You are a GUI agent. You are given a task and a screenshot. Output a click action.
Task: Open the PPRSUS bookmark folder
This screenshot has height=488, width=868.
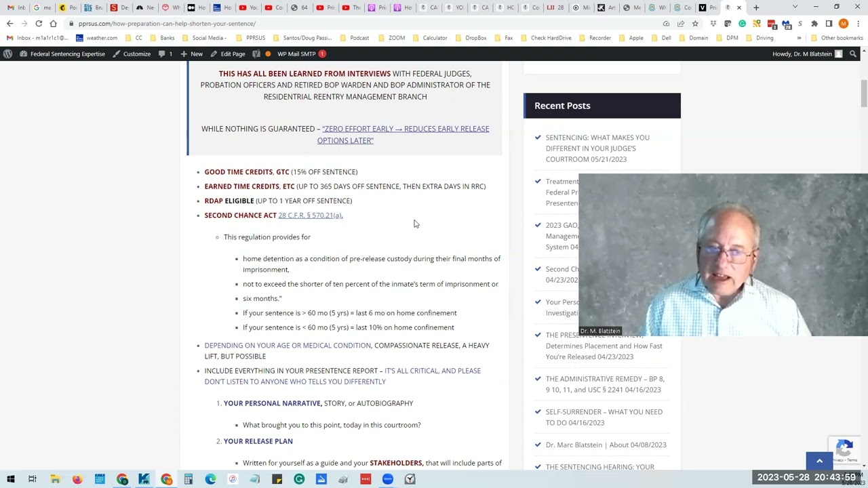coord(250,38)
